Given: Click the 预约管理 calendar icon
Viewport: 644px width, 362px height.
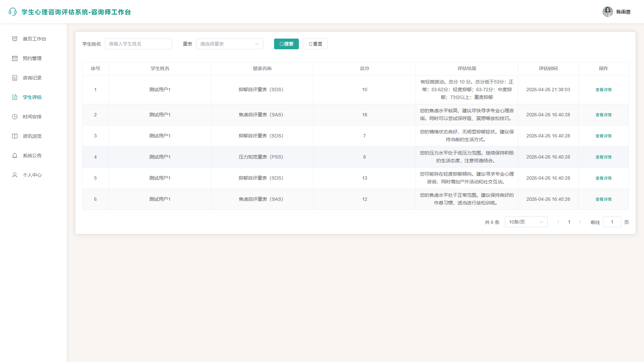Looking at the screenshot, I should (x=15, y=58).
